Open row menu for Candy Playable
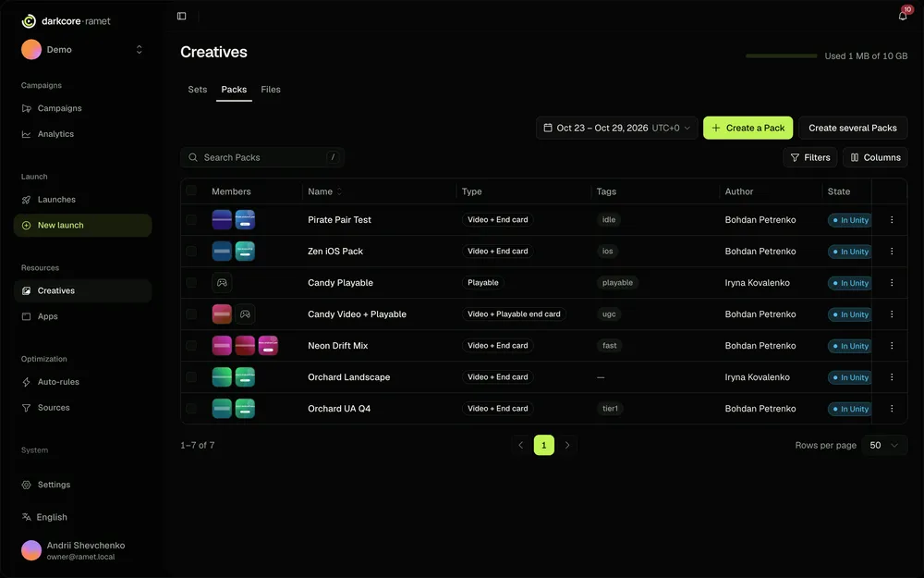924x578 pixels. point(892,283)
